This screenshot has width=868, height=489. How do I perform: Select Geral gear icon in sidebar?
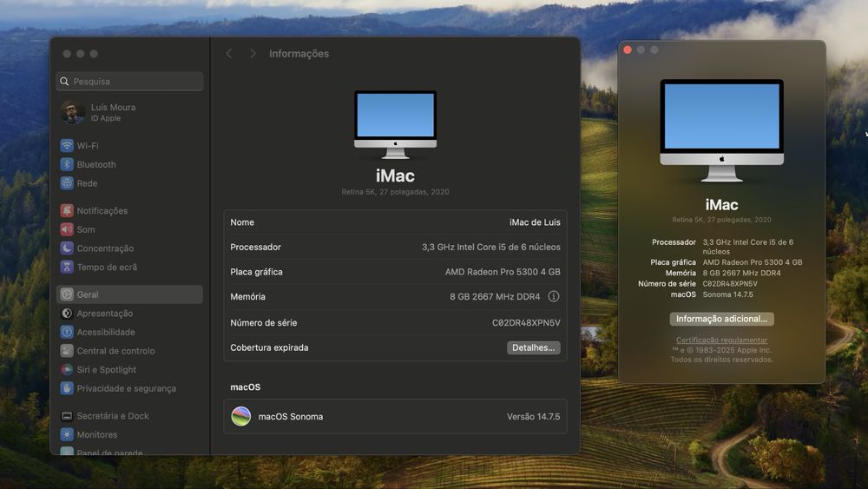67,294
